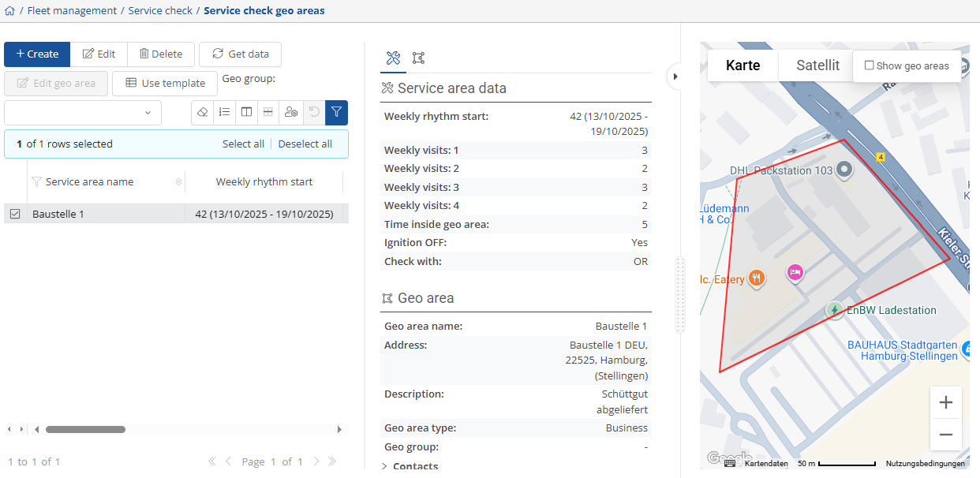Image resolution: width=980 pixels, height=478 pixels.
Task: Click the user settings icon in grid toolbar
Action: (291, 113)
